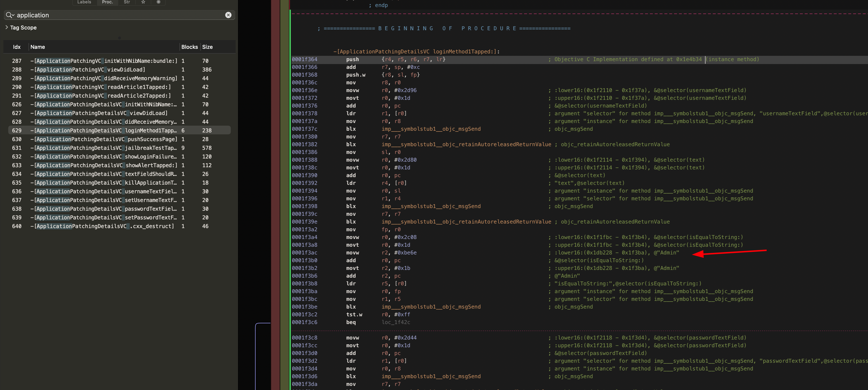Click into the 'application' search field

(x=120, y=15)
